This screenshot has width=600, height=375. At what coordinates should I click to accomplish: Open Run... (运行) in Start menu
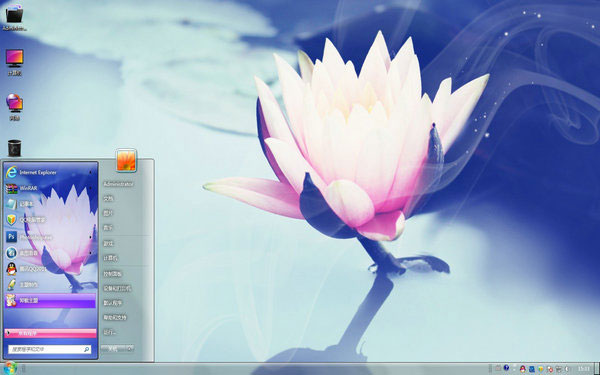click(109, 333)
